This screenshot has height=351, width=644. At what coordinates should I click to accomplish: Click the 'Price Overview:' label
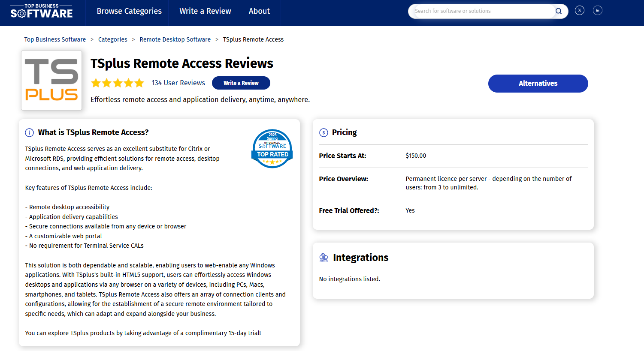343,179
